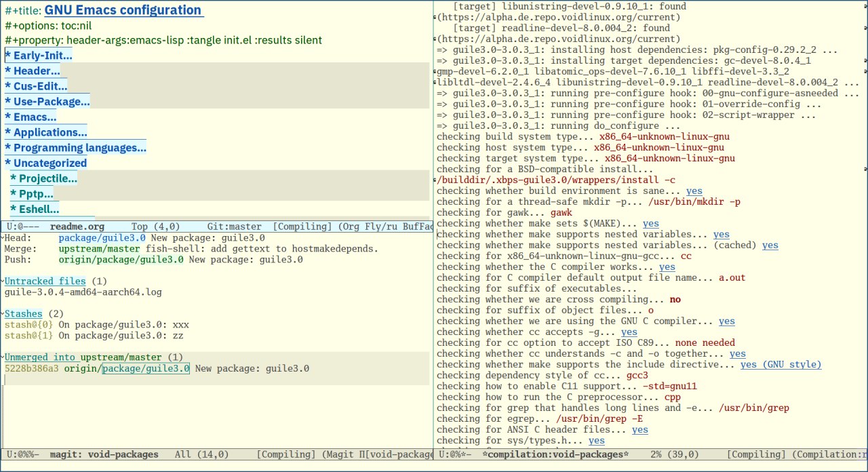Screen dimensions: 868x472
Task: Click boxed package/guile3.0 ref in unmerged commit
Action: pyautogui.click(x=146, y=369)
